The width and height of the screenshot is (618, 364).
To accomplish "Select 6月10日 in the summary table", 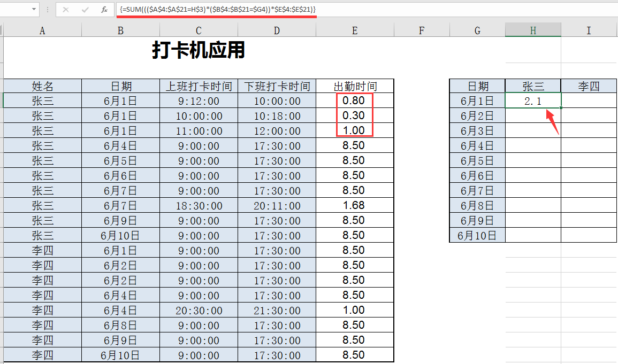I will pos(477,235).
